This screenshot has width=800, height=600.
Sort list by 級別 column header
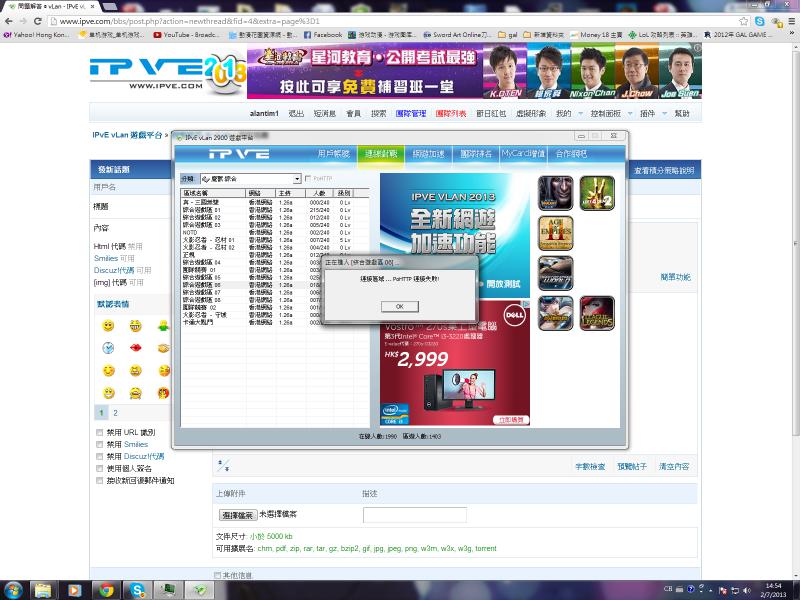[x=343, y=193]
